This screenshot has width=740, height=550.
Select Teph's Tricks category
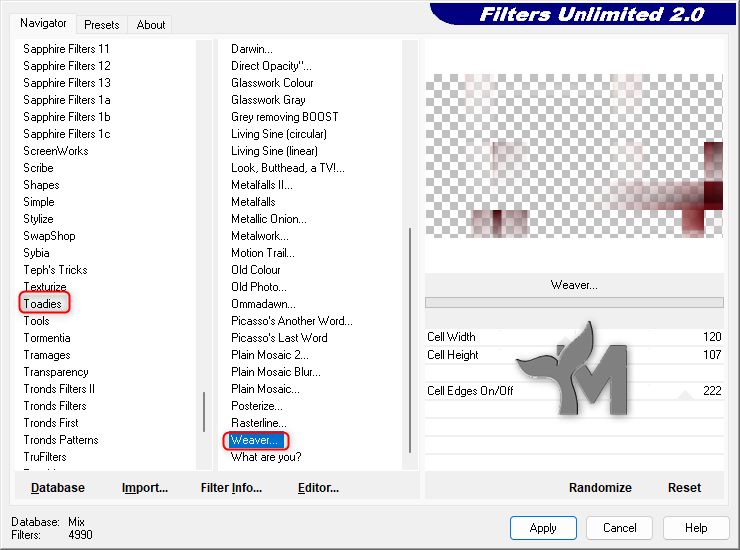pyautogui.click(x=55, y=270)
